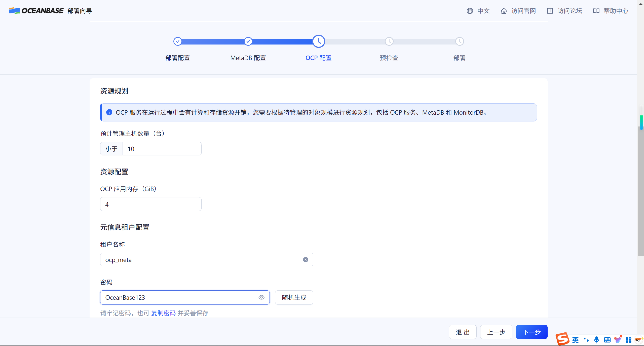
Task: Open the IME soft keyboard icon
Action: pyautogui.click(x=607, y=340)
